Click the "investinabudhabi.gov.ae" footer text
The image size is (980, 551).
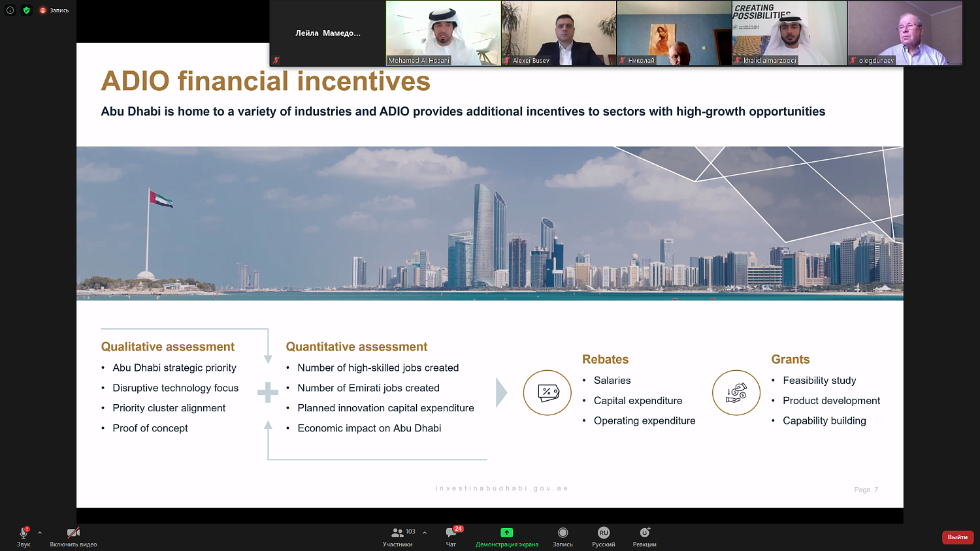pos(502,488)
